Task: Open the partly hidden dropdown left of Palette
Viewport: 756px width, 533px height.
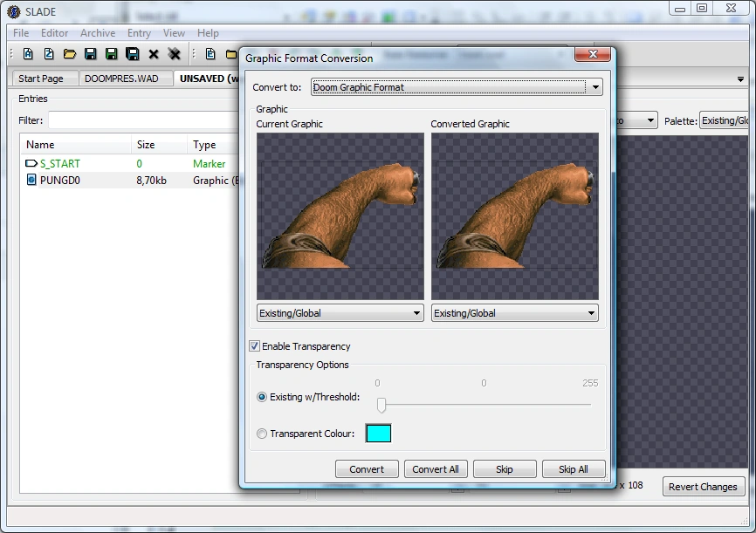Action: point(637,120)
